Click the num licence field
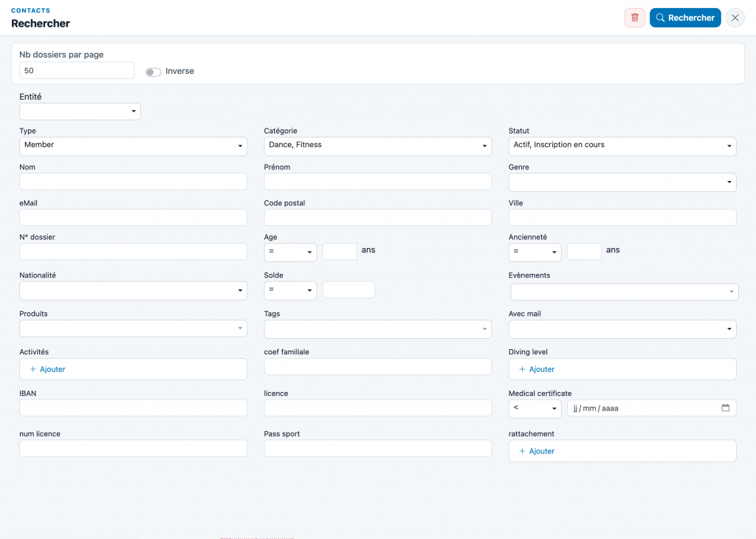Image resolution: width=756 pixels, height=539 pixels. pyautogui.click(x=133, y=448)
